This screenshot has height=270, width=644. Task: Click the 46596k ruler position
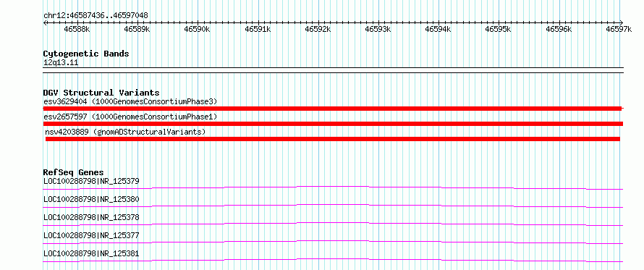point(559,29)
